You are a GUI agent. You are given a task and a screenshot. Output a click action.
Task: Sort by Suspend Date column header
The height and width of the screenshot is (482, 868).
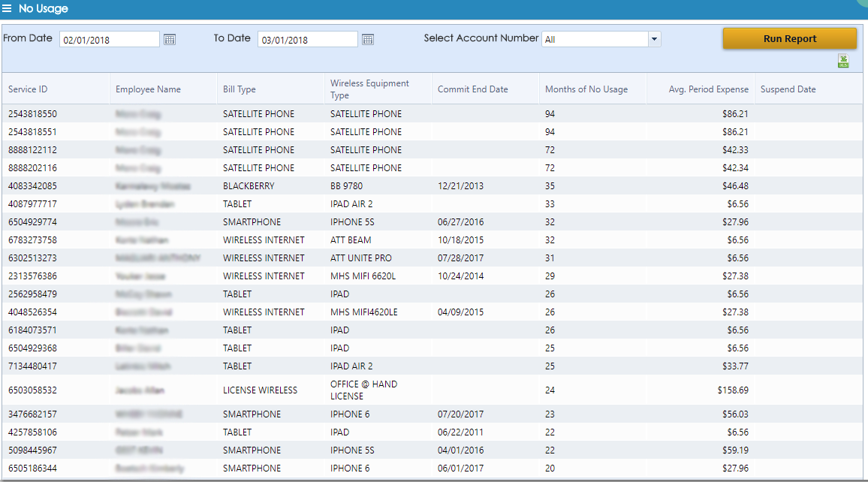(x=788, y=89)
